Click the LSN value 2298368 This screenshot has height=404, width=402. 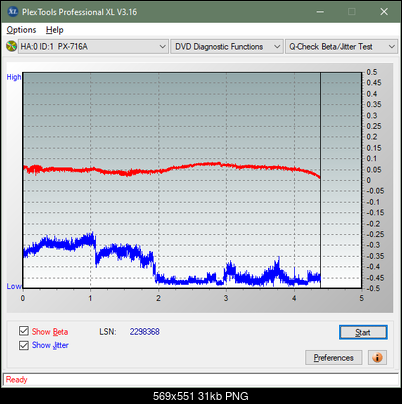145,332
